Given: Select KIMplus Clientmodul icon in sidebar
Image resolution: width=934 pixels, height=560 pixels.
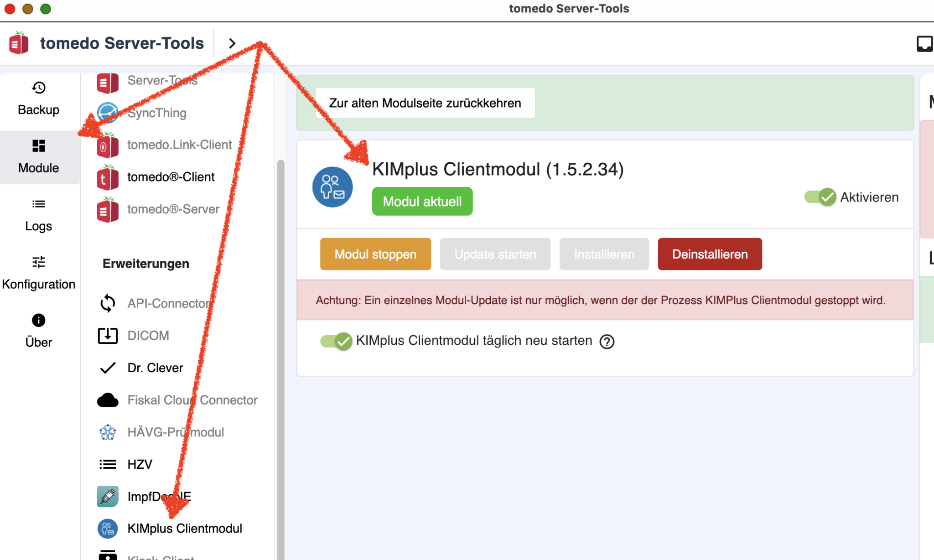Looking at the screenshot, I should click(108, 529).
